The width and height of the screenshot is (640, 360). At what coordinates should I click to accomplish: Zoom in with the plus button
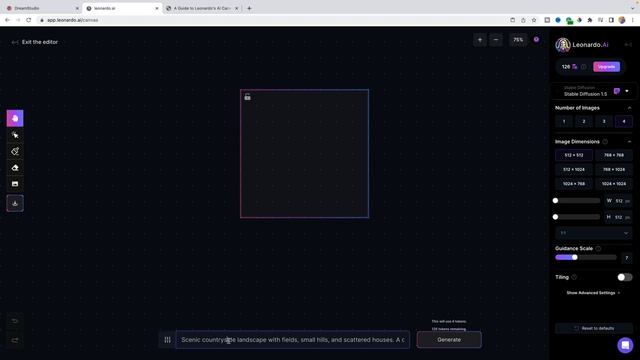point(480,40)
